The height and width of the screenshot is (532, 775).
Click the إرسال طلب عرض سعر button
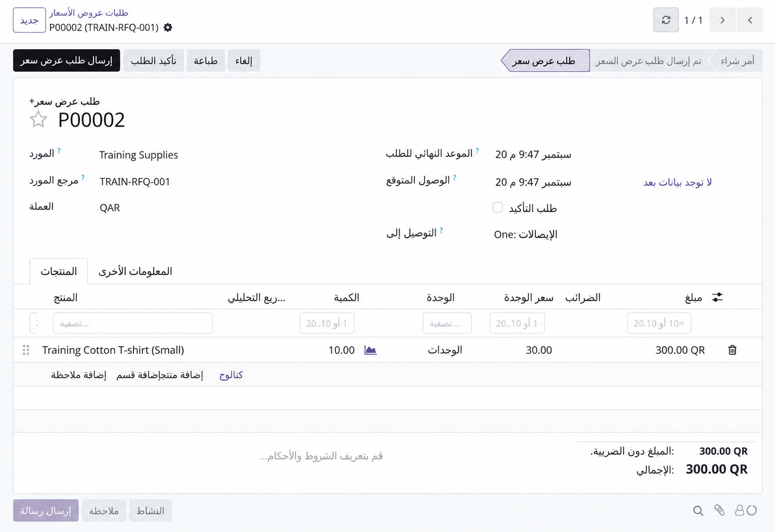(67, 60)
